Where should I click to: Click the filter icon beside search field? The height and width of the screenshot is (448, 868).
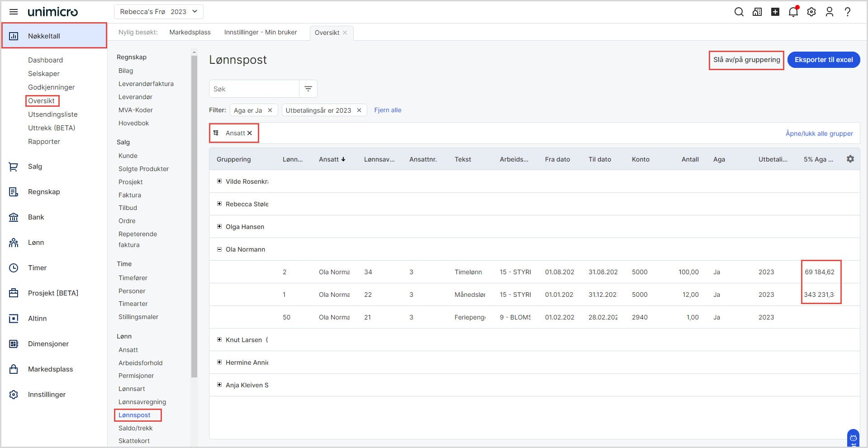(308, 89)
